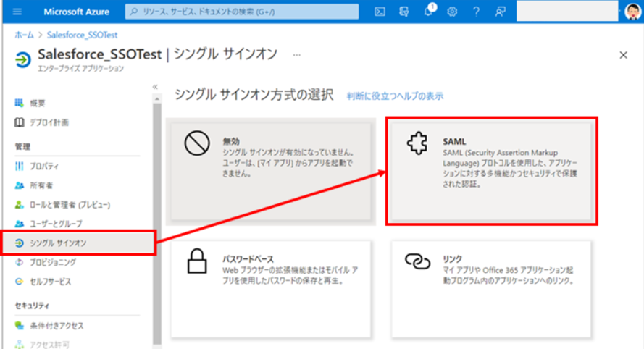Select the リンク single sign-on card

pyautogui.click(x=491, y=290)
